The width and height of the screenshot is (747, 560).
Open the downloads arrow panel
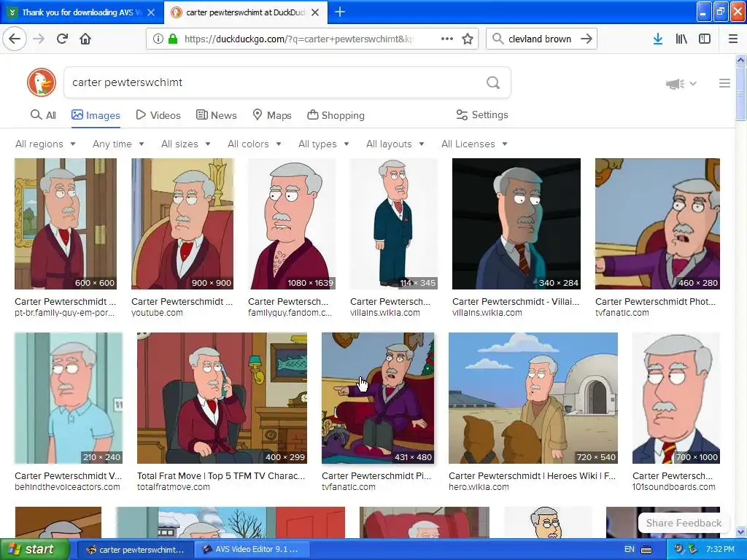(658, 39)
